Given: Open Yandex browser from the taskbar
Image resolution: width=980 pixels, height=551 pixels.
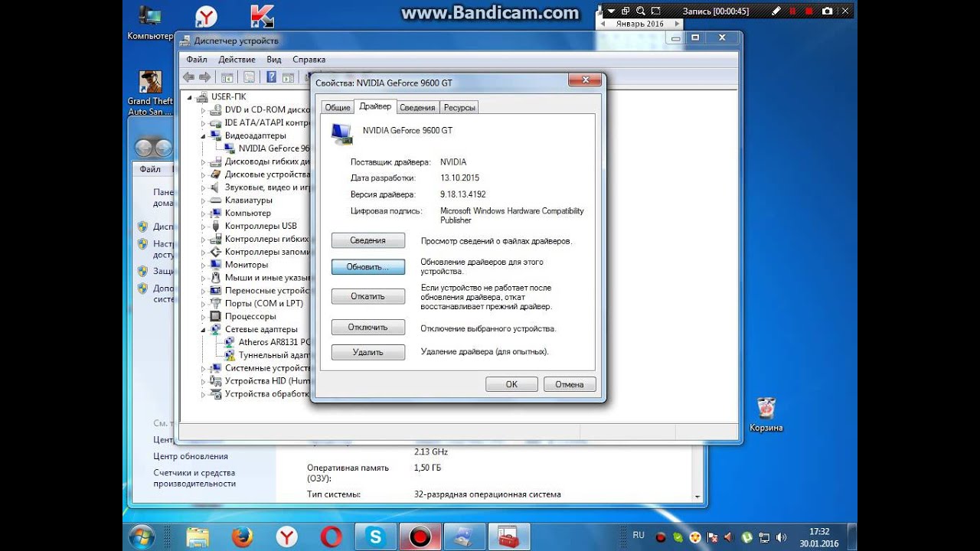Looking at the screenshot, I should click(287, 536).
